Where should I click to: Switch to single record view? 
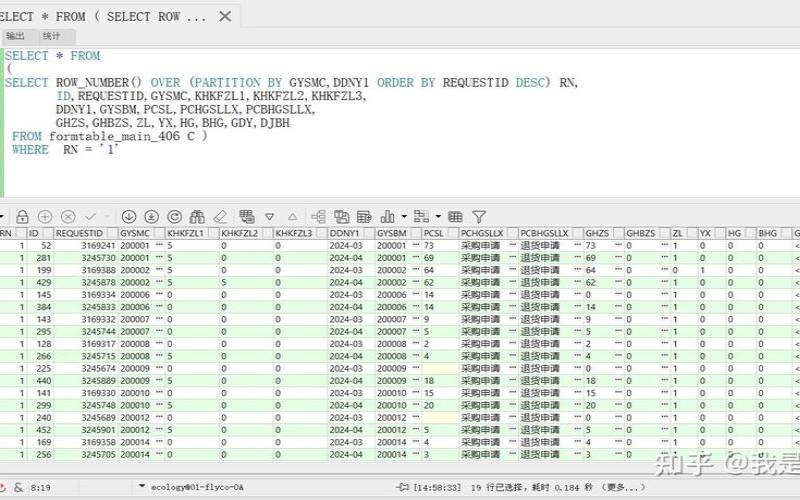click(247, 216)
